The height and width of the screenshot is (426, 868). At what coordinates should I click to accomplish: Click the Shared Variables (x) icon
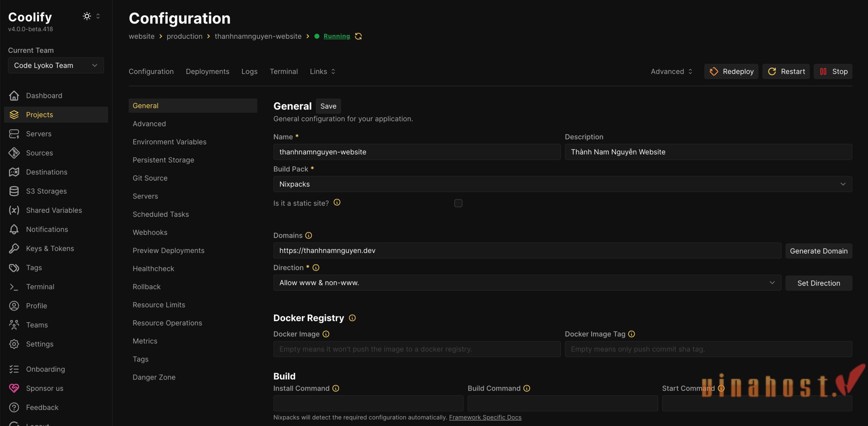[14, 210]
